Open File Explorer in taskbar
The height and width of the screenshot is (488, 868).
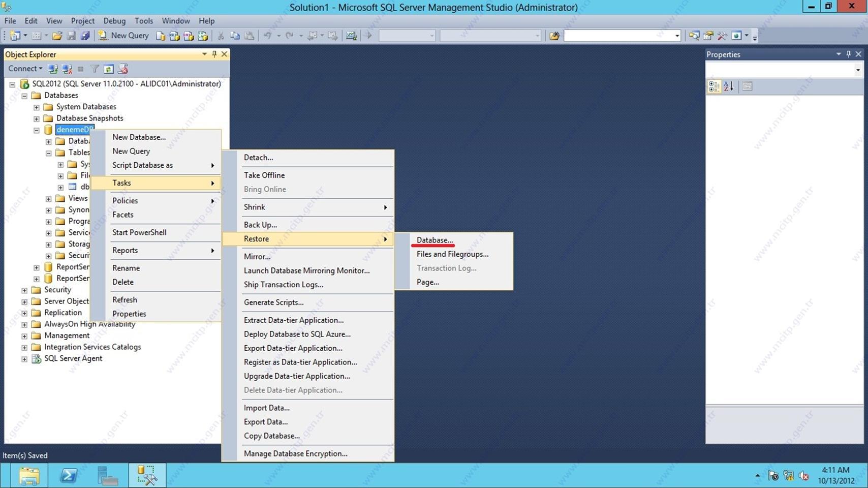pos(29,476)
